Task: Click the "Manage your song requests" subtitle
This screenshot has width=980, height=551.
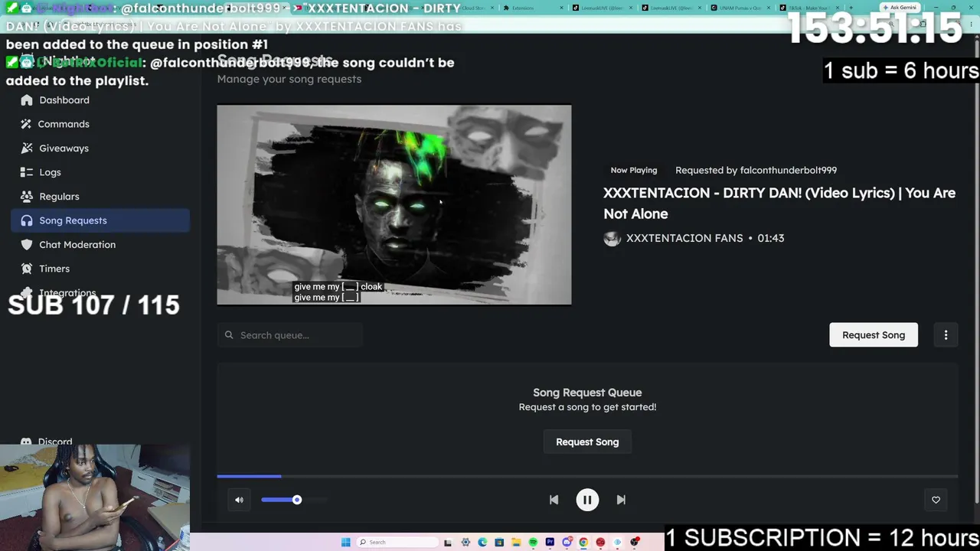Action: (x=289, y=79)
